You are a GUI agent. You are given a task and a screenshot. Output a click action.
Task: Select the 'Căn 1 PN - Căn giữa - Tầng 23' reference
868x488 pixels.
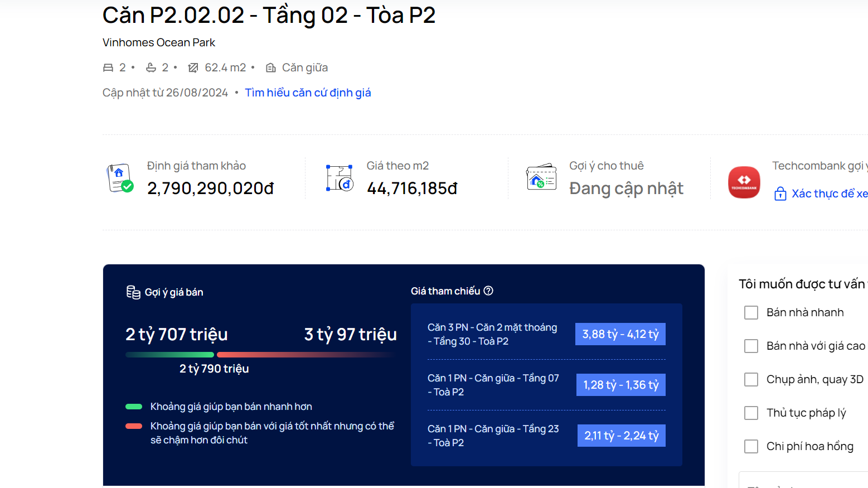coord(493,436)
